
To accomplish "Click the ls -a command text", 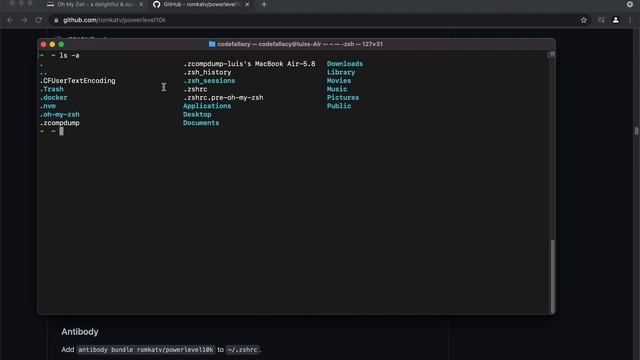I will pyautogui.click(x=69, y=56).
